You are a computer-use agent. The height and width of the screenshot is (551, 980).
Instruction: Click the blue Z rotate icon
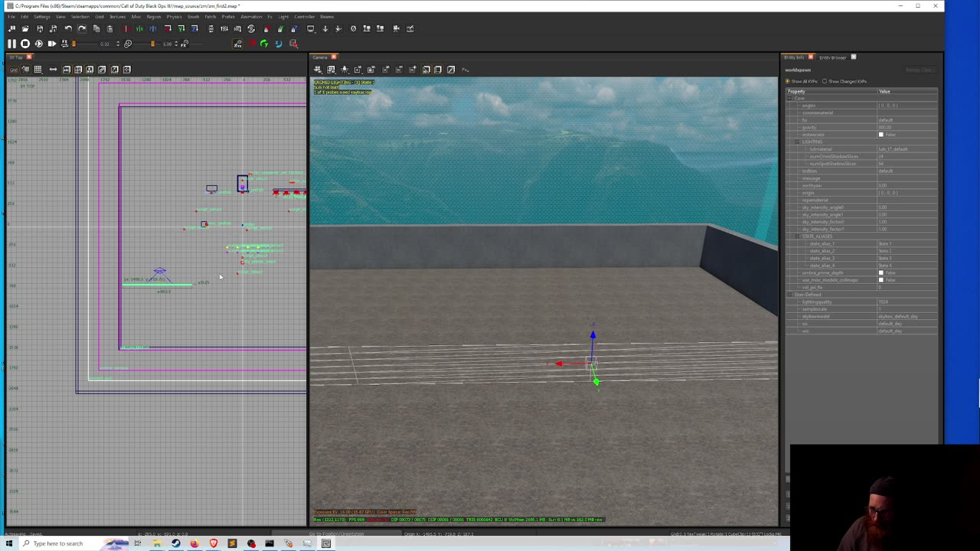[195, 28]
